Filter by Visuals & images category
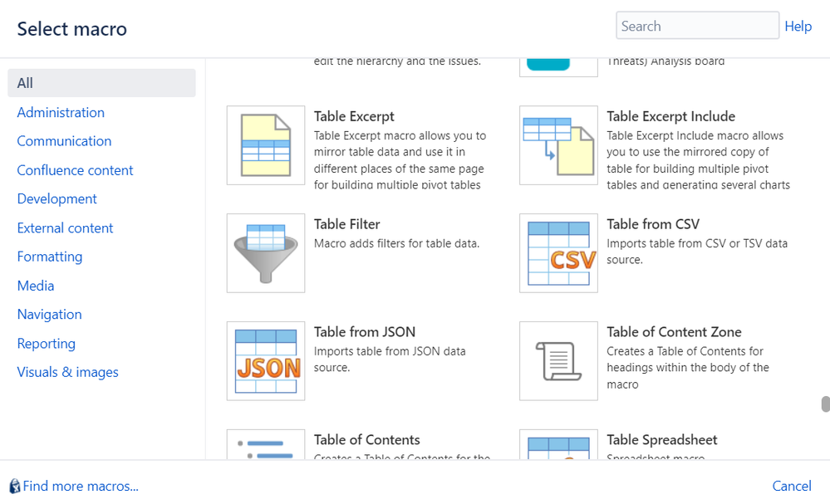The width and height of the screenshot is (830, 504). click(x=68, y=372)
